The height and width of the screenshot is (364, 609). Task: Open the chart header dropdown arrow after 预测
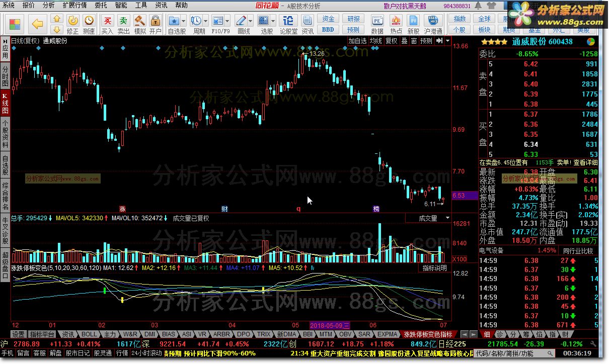pyautogui.click(x=447, y=41)
